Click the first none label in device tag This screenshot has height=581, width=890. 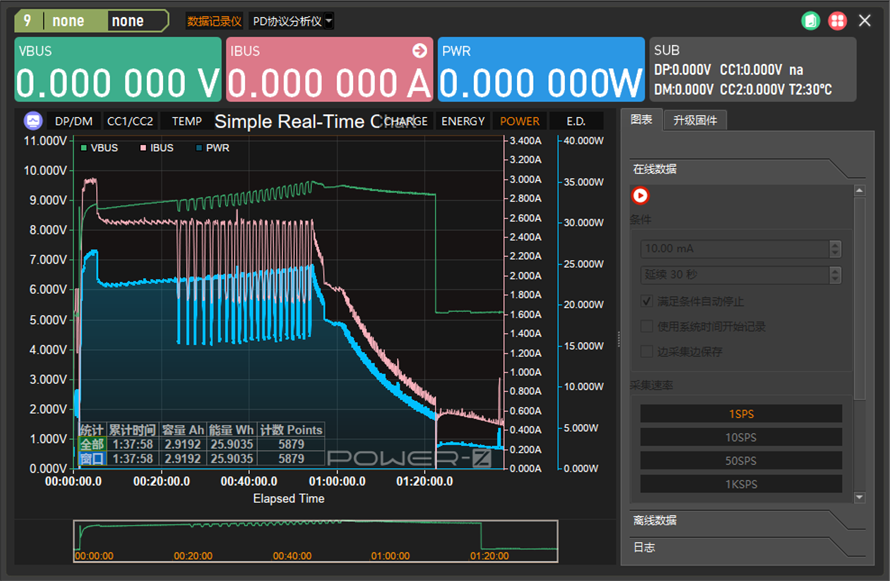pyautogui.click(x=68, y=21)
